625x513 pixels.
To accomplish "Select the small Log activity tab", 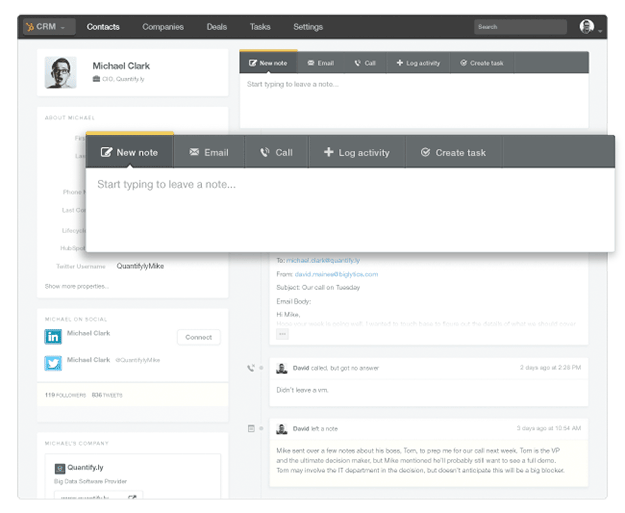I will point(418,63).
